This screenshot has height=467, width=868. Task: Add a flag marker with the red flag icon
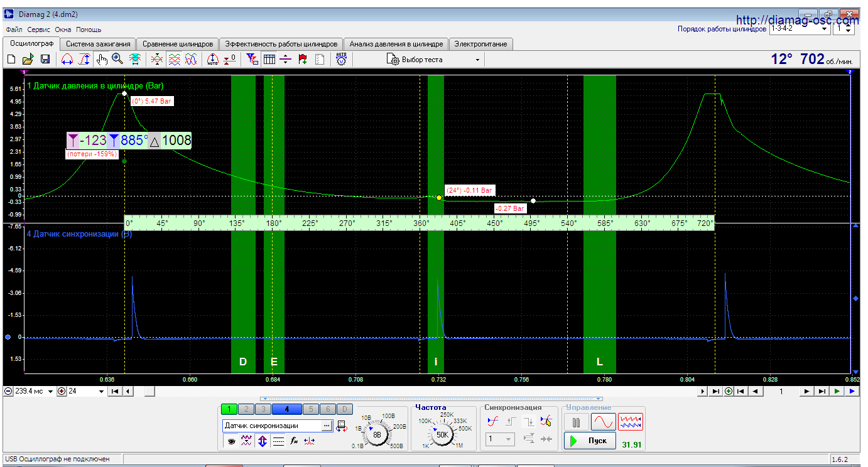coord(303,60)
